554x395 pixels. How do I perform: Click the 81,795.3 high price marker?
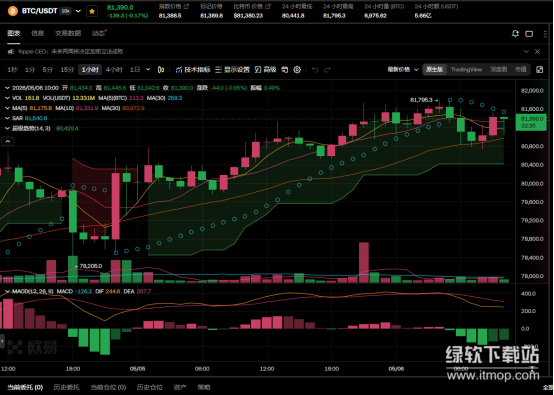(x=421, y=100)
